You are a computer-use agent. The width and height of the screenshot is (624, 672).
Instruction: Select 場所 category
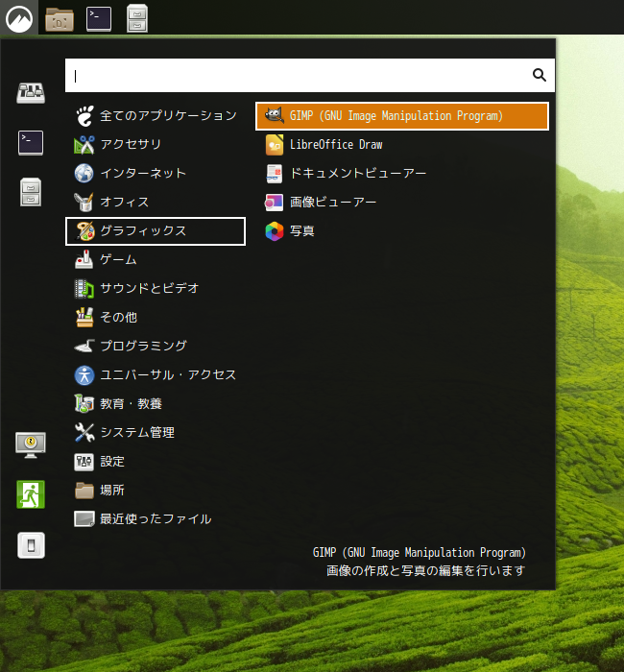tap(156, 491)
